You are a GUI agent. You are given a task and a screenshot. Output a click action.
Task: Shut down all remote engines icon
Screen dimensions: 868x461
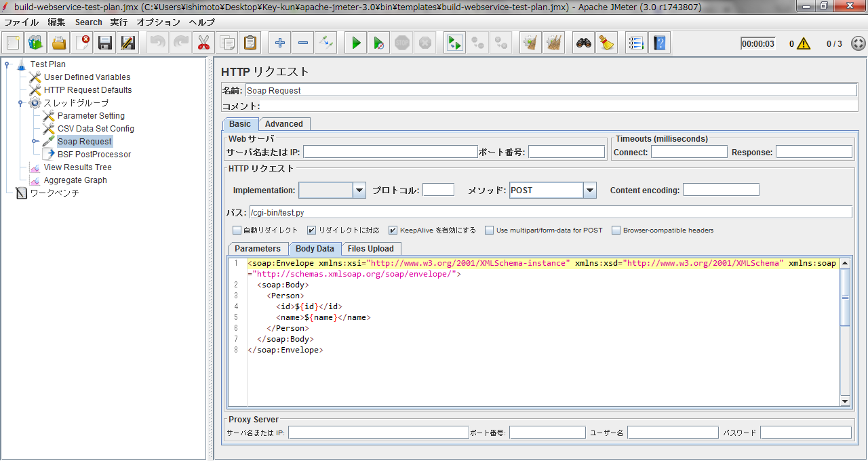pos(500,43)
